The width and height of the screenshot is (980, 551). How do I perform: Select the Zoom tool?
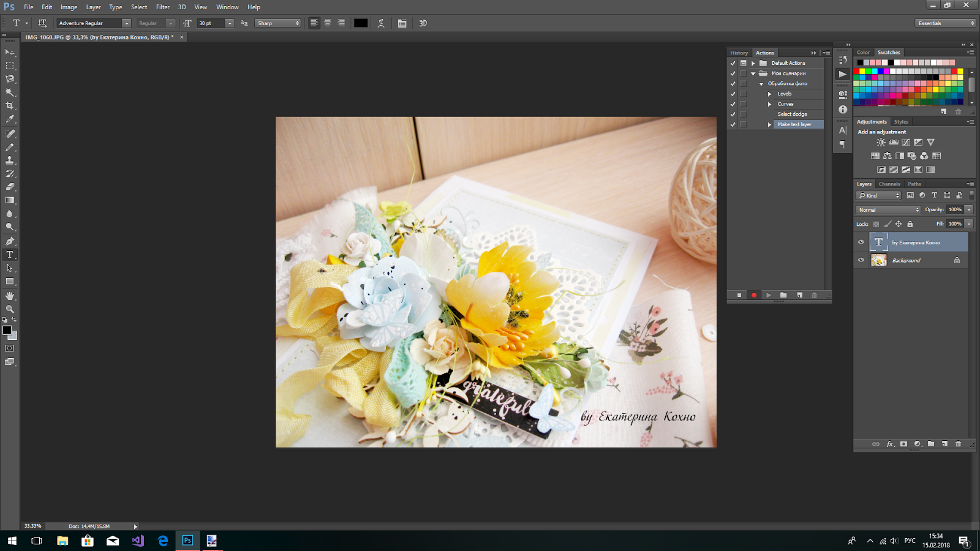pyautogui.click(x=10, y=309)
